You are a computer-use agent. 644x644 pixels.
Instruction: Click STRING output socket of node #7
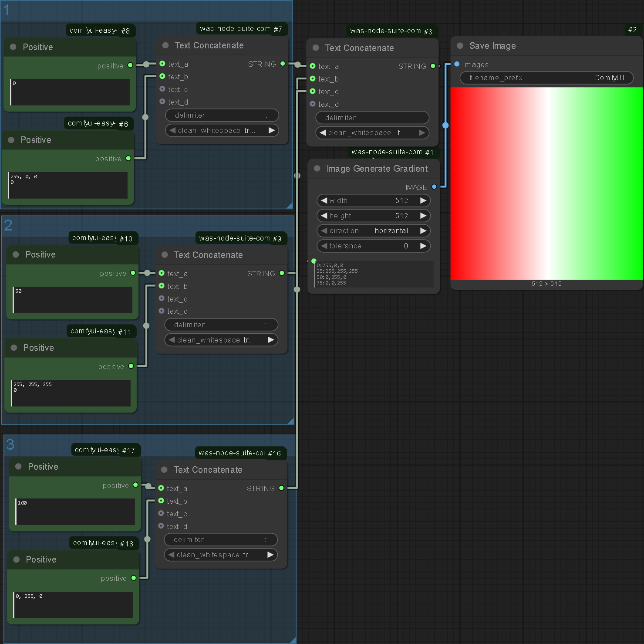283,64
